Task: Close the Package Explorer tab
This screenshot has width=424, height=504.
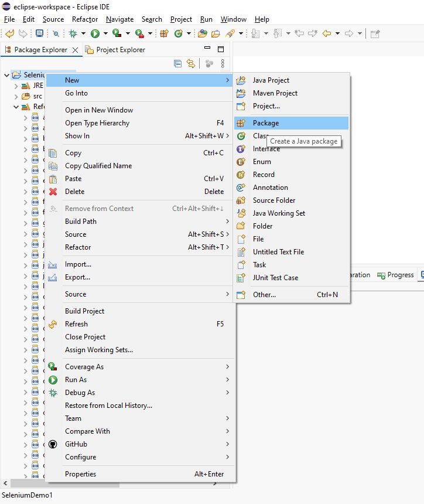Action: (x=75, y=50)
